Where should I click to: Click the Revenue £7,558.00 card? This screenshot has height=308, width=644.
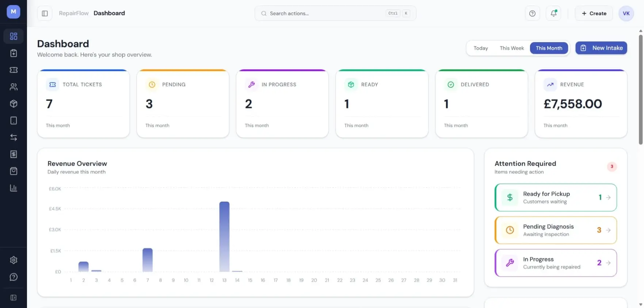point(581,104)
